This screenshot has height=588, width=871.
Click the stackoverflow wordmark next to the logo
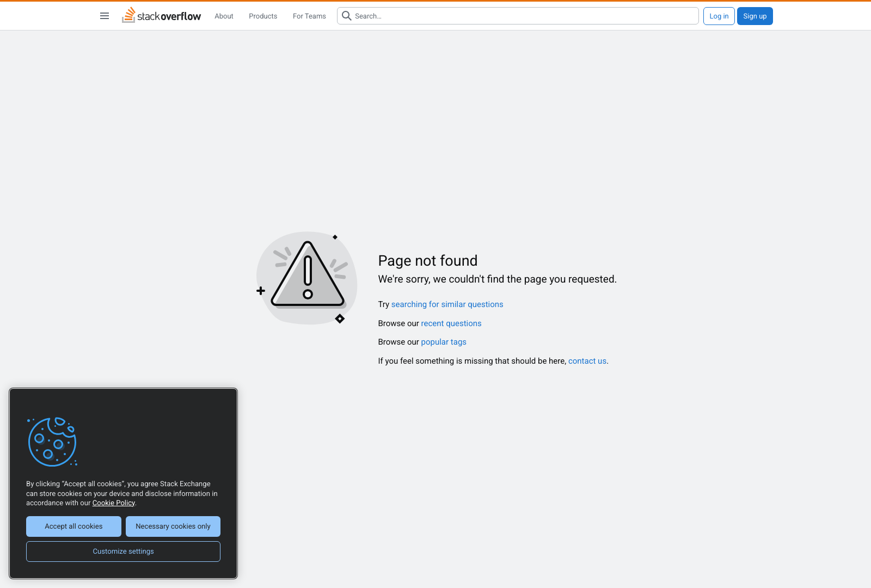[170, 16]
